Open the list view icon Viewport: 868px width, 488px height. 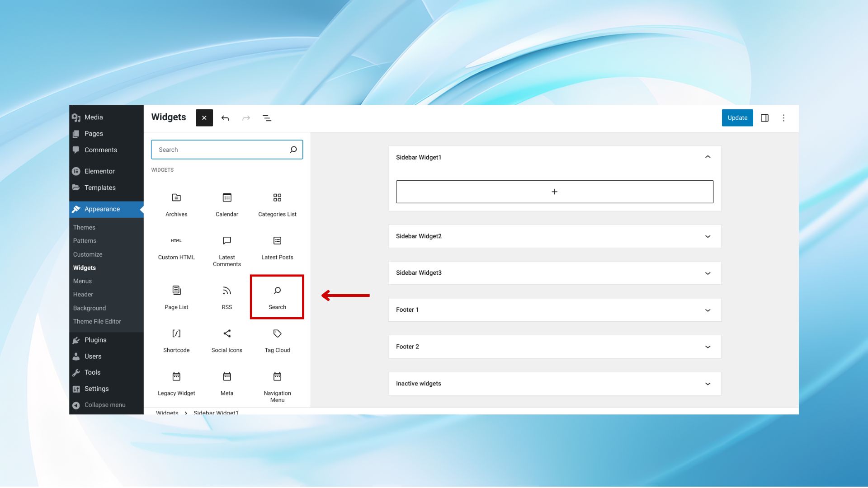pyautogui.click(x=267, y=118)
